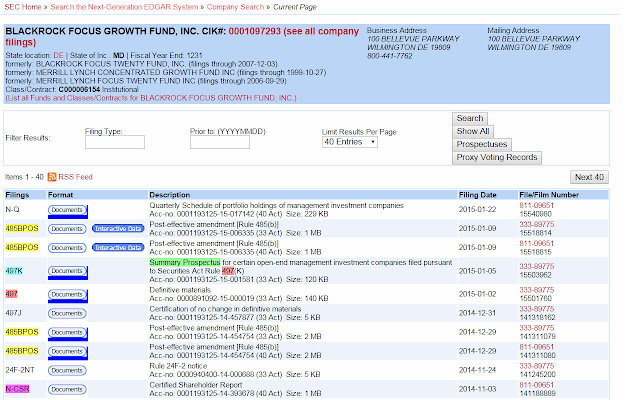640x400 pixels.
Task: Select the green Summary Prospectus highlighted text
Action: coord(185,262)
